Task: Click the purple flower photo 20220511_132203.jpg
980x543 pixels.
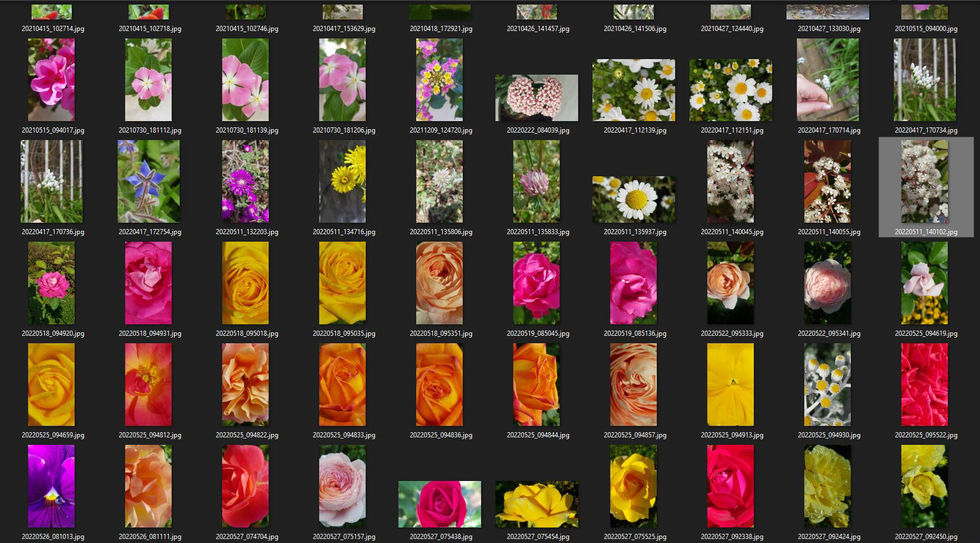Action: [x=245, y=181]
